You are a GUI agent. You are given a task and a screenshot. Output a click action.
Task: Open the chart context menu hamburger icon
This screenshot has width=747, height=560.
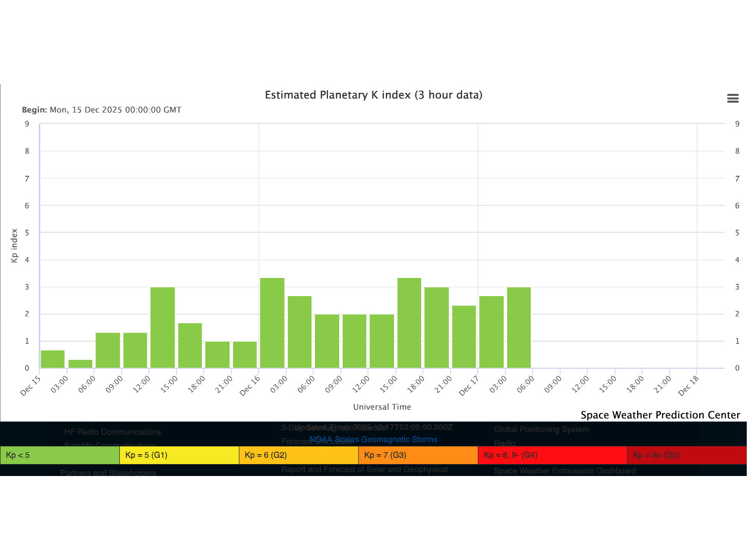click(x=732, y=99)
